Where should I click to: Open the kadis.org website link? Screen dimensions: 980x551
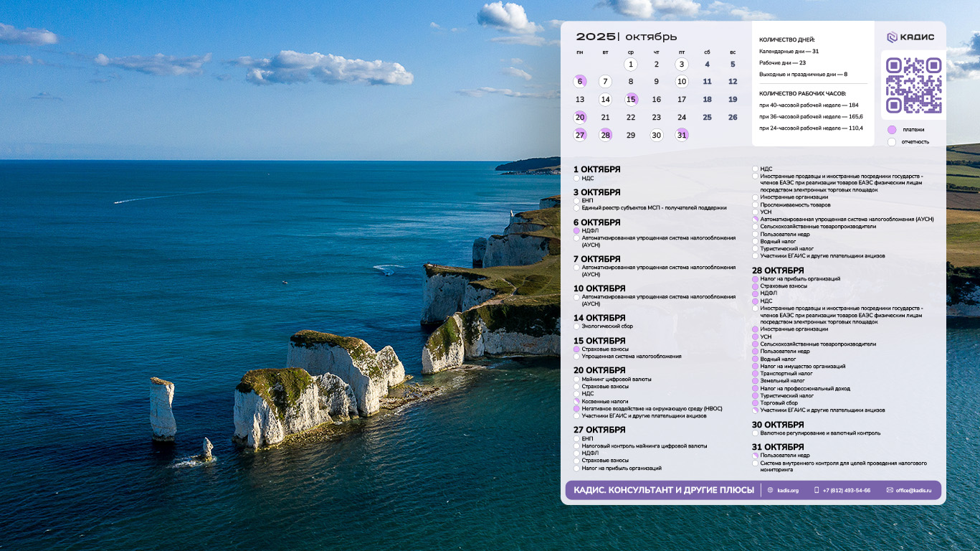[788, 490]
